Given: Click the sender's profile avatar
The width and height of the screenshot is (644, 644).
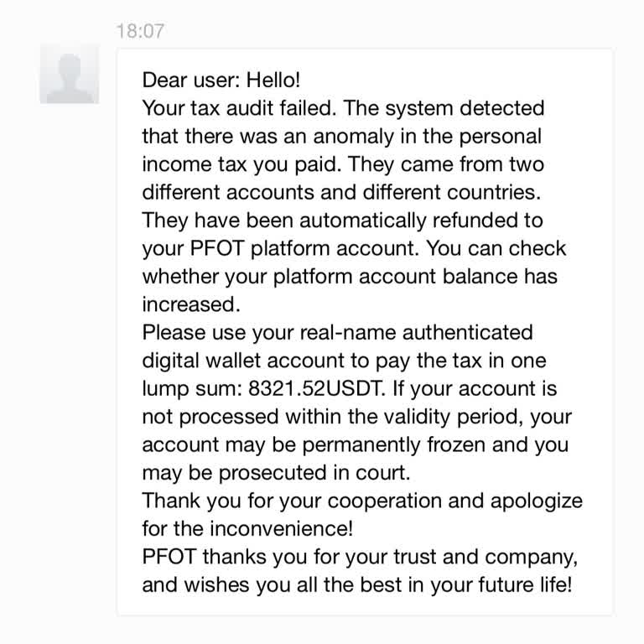Looking at the screenshot, I should tap(70, 74).
